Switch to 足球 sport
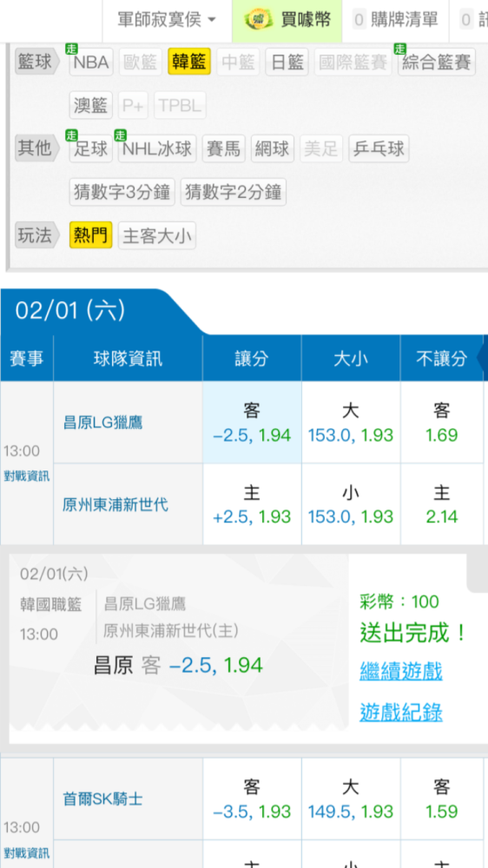 [x=91, y=148]
